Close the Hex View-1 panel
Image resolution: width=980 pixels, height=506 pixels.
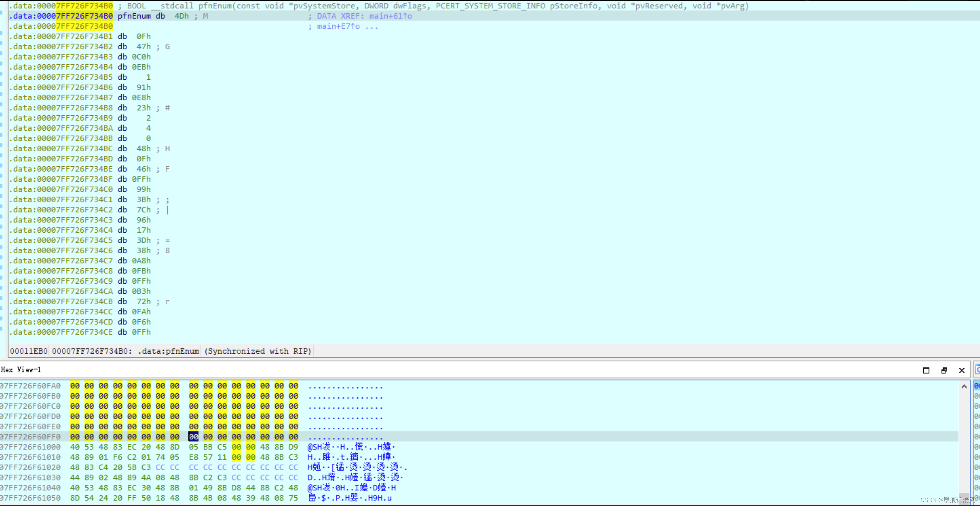click(x=962, y=370)
